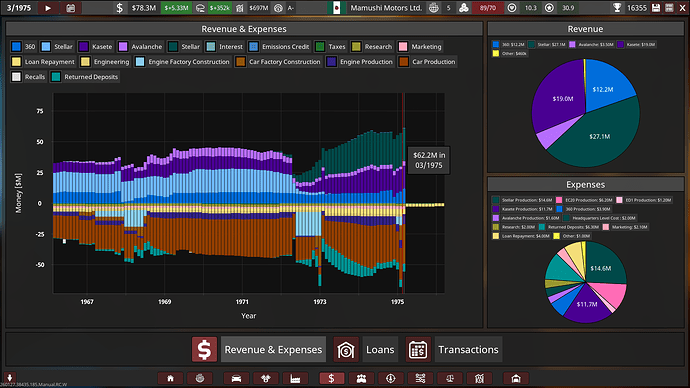Click the 3/1975 date display
This screenshot has width=690, height=388.
coord(19,8)
